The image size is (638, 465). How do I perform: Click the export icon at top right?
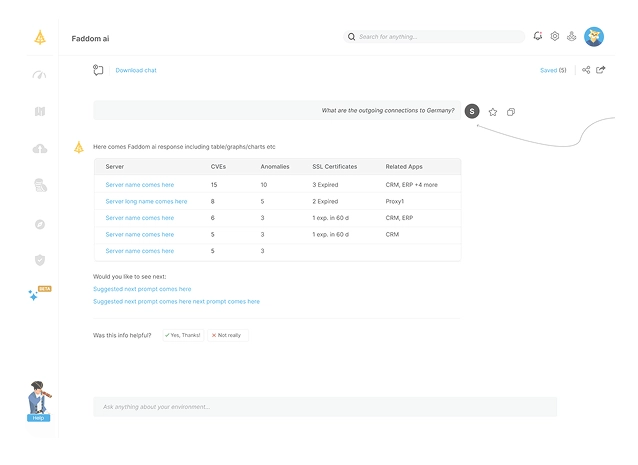[601, 70]
